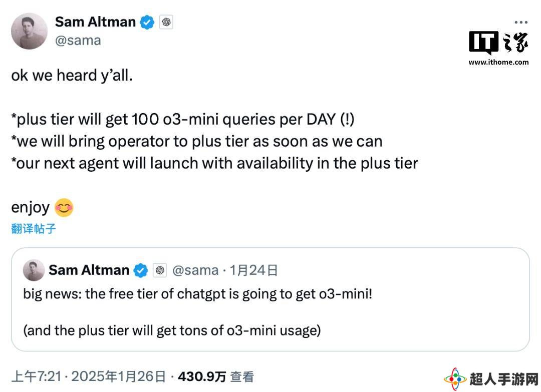This screenshot has width=541, height=392.
Task: Open Sam Altman's profile via main display name
Action: click(95, 22)
